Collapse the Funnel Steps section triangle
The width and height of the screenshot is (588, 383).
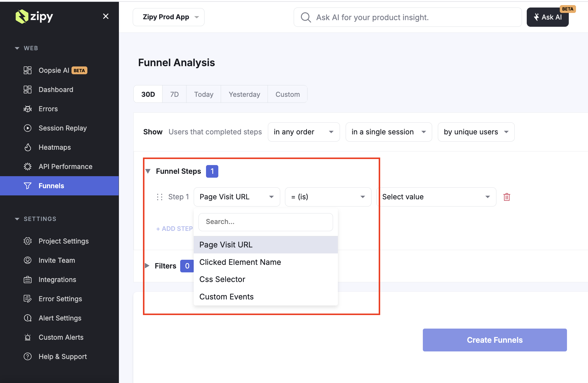click(x=148, y=171)
